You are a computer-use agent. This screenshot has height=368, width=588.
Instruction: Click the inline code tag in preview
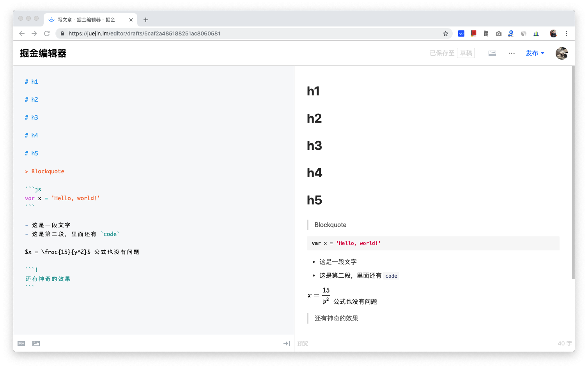[x=391, y=276]
